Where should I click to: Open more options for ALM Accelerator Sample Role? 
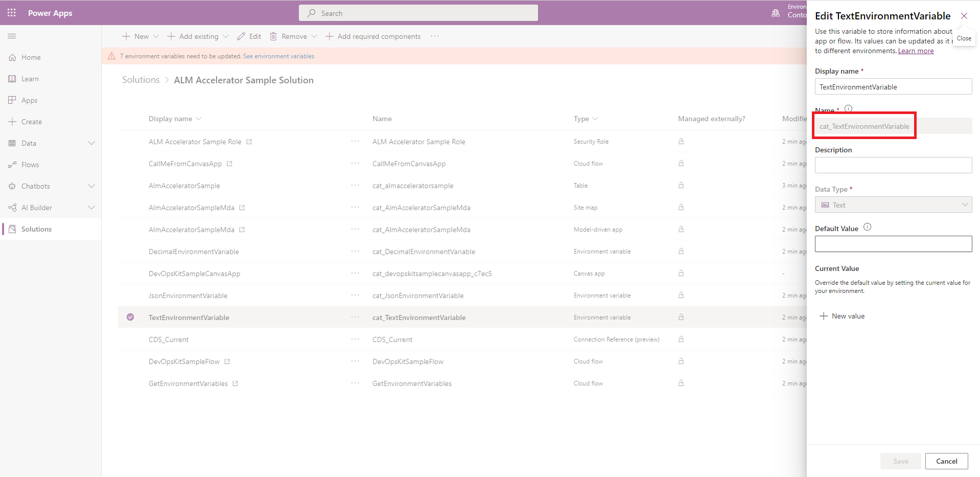click(x=355, y=142)
